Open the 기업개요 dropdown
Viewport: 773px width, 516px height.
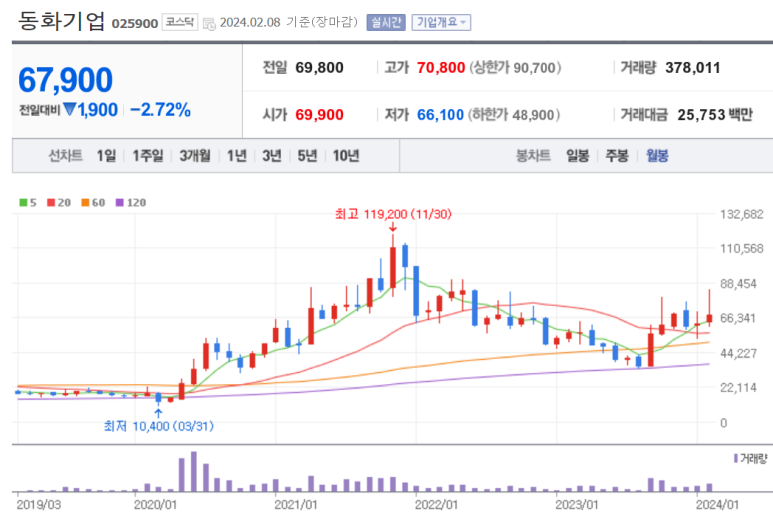tap(441, 22)
